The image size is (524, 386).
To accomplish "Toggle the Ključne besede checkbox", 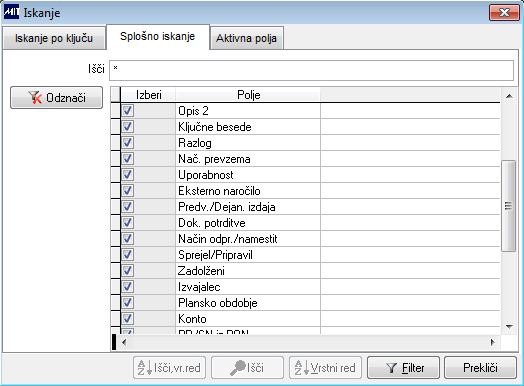I will tap(127, 127).
